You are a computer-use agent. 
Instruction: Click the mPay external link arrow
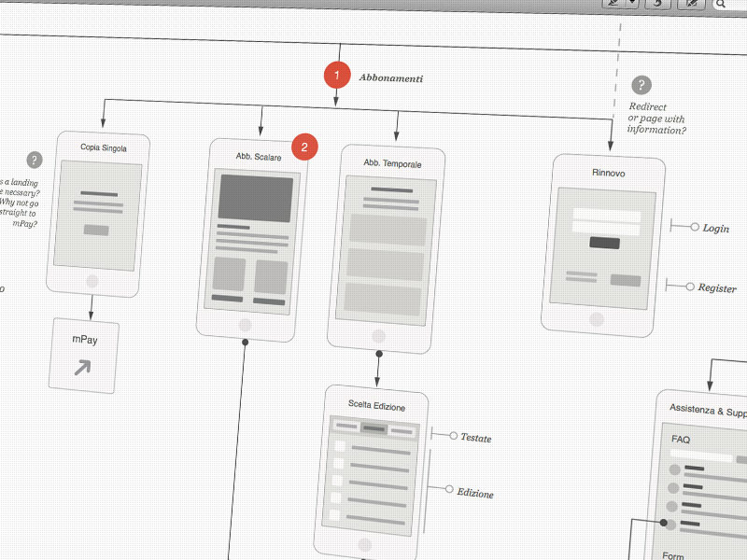point(82,367)
